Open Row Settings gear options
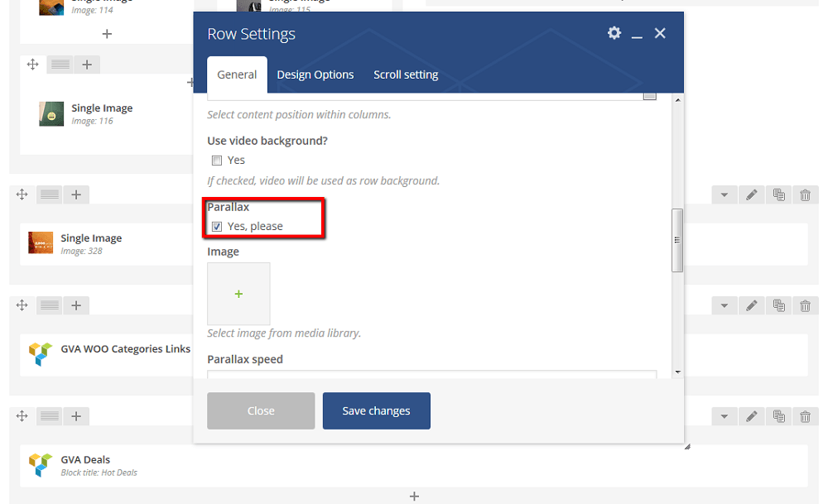 pos(614,33)
